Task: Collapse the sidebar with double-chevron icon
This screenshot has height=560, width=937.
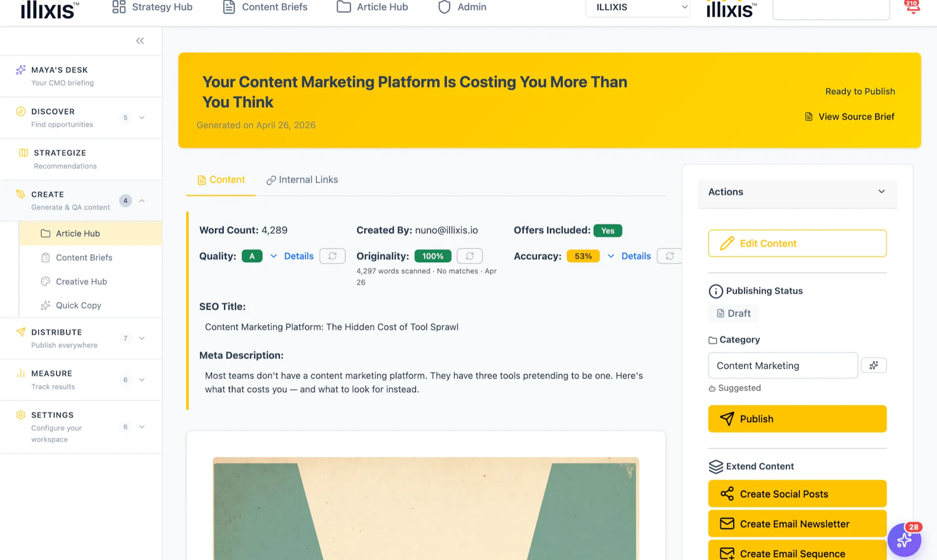Action: tap(140, 41)
